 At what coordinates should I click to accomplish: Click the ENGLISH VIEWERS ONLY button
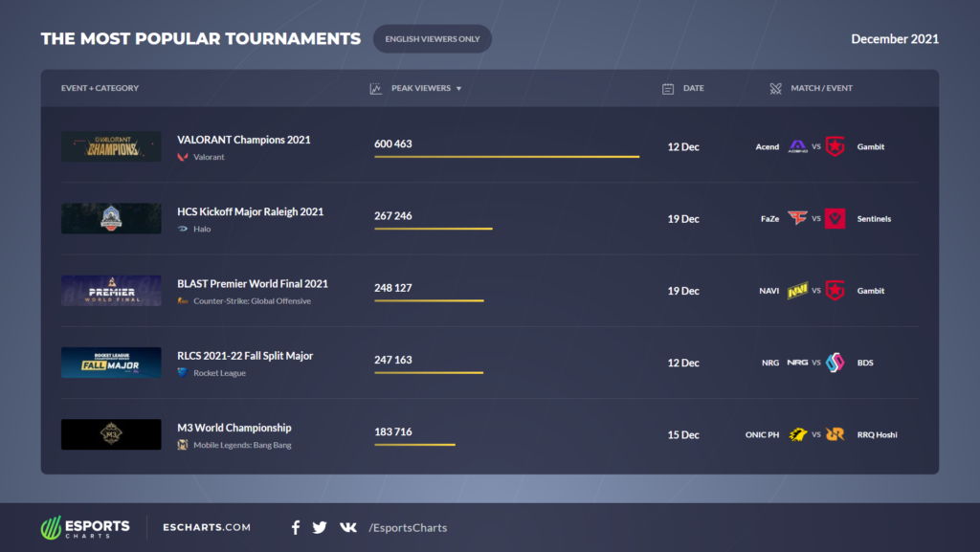(433, 38)
